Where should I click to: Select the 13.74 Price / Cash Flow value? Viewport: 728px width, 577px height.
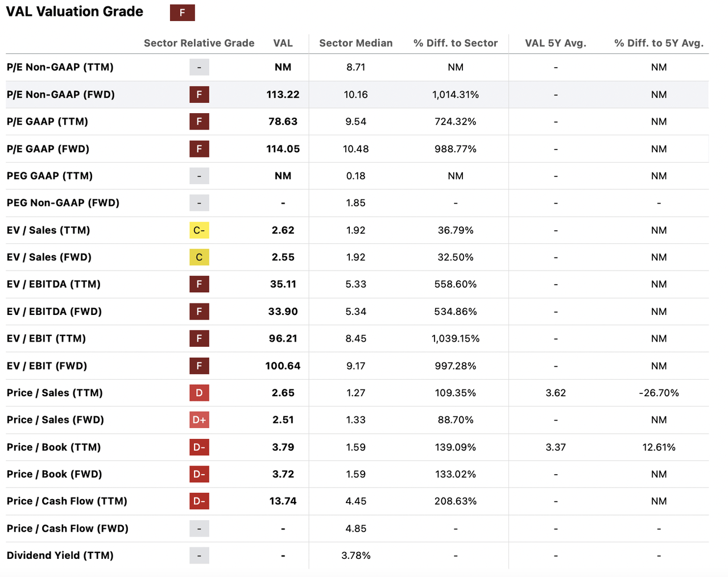coord(283,501)
